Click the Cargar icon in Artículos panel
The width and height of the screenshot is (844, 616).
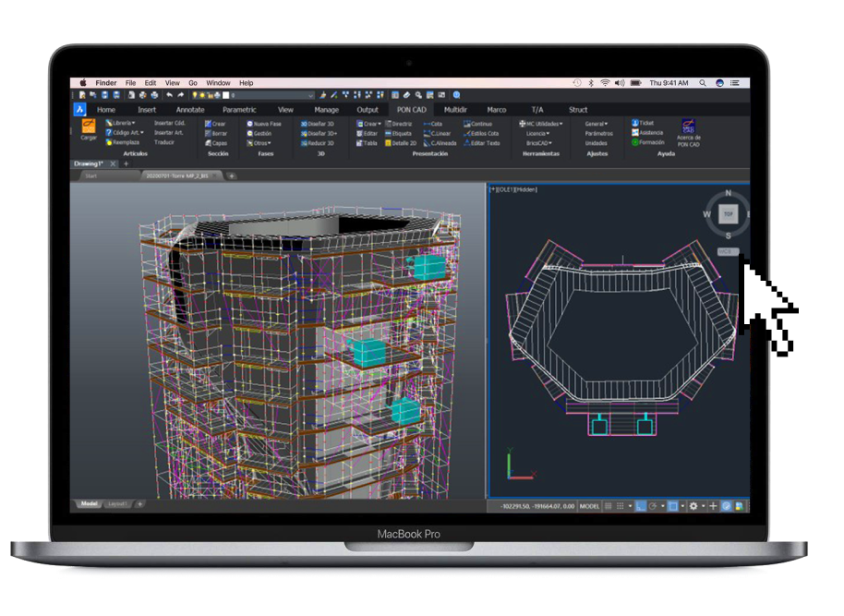click(89, 128)
